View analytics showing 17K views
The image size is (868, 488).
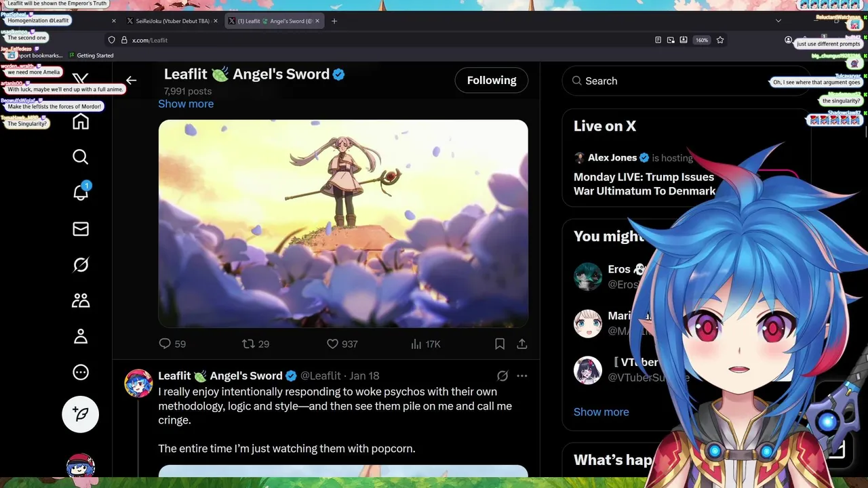coord(425,344)
